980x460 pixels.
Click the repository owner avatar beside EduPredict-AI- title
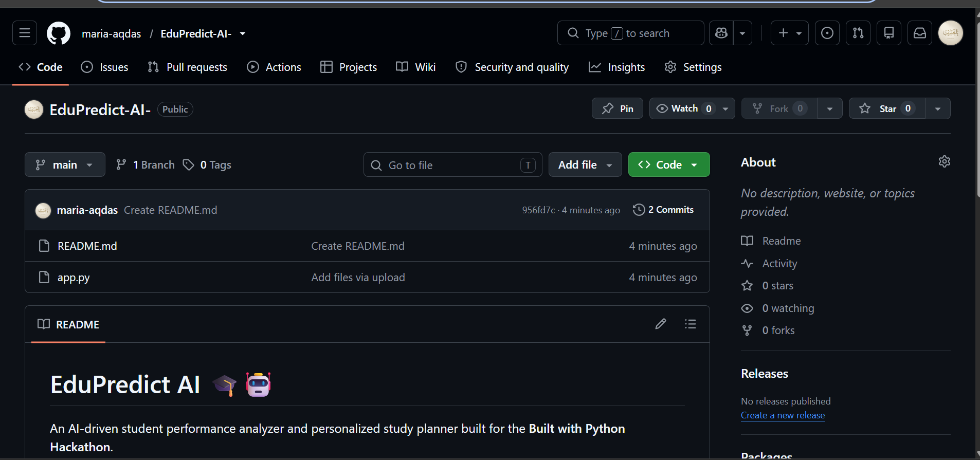click(34, 109)
